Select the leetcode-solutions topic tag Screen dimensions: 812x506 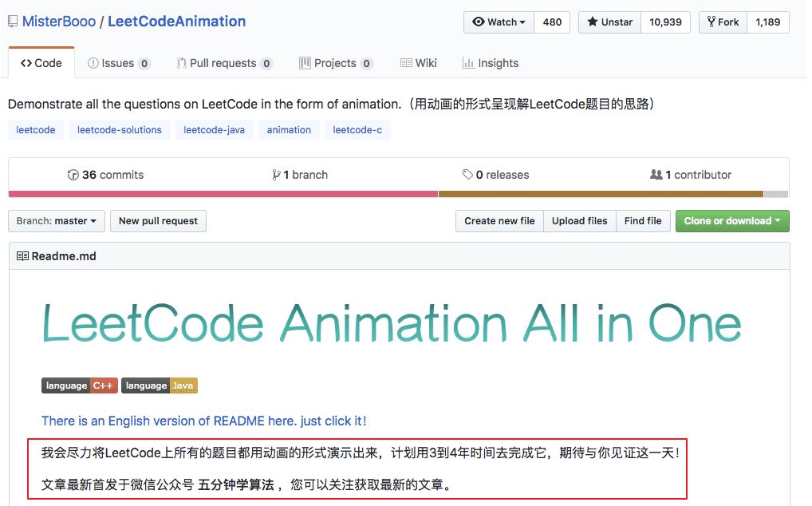120,130
